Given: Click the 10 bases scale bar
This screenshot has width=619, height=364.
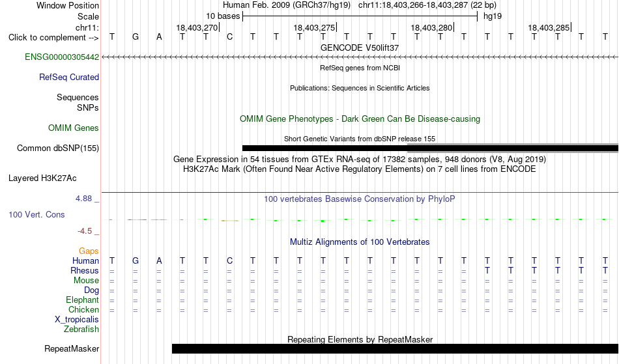Looking at the screenshot, I should (x=360, y=16).
